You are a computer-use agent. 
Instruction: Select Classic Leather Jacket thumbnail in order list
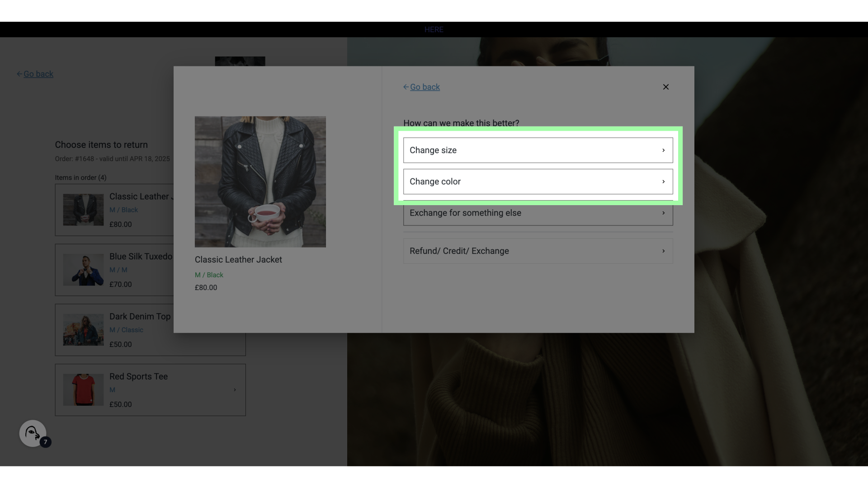tap(83, 210)
